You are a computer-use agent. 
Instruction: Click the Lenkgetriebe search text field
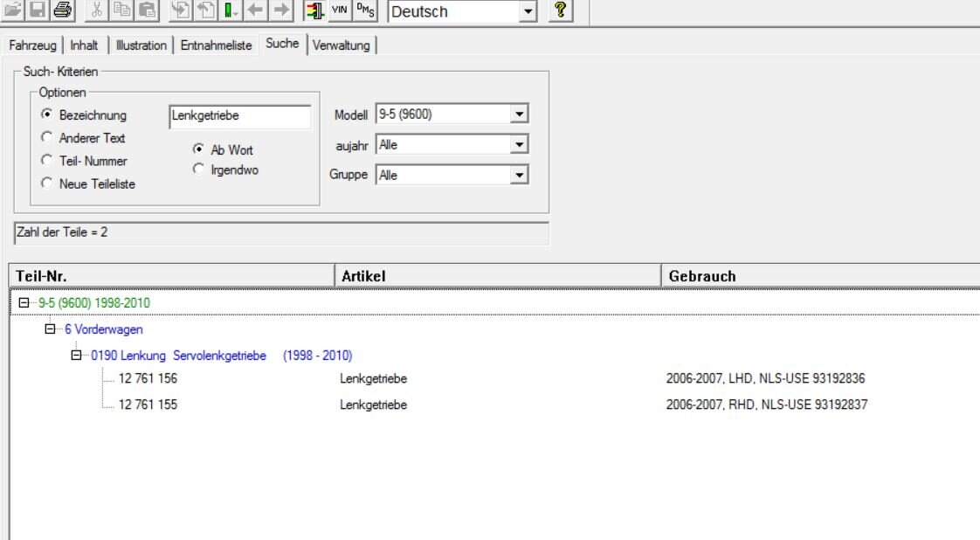pyautogui.click(x=238, y=116)
